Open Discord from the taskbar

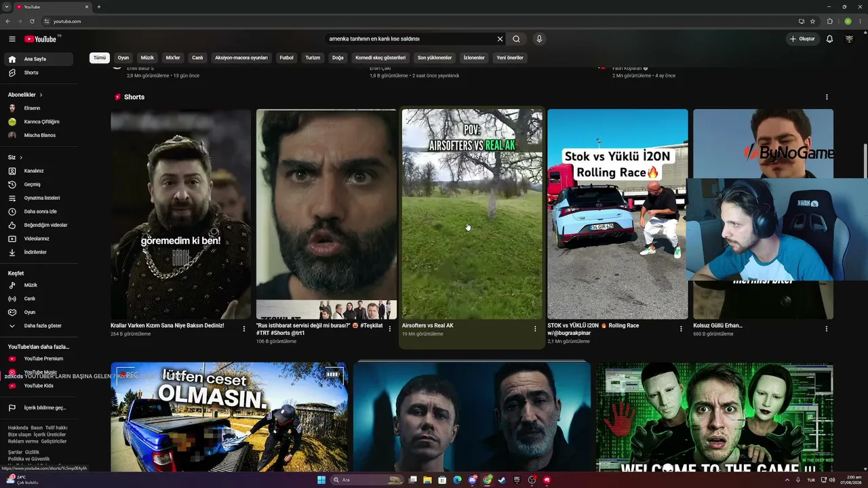(473, 480)
